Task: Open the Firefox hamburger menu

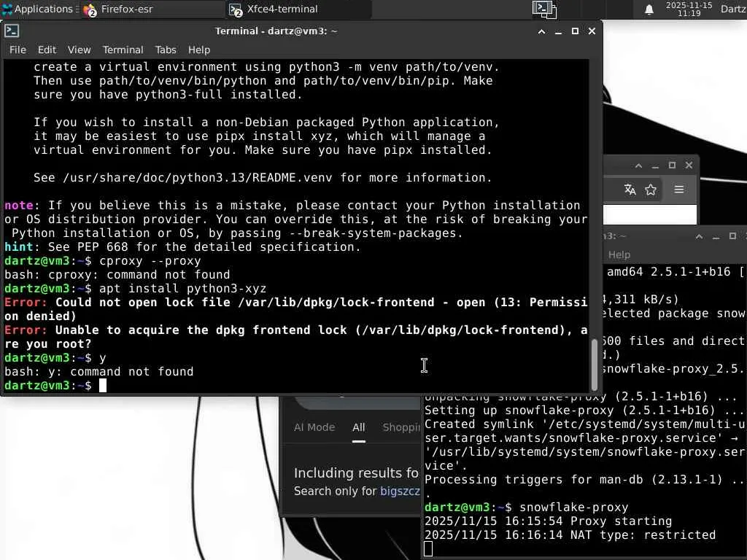Action: [x=679, y=189]
